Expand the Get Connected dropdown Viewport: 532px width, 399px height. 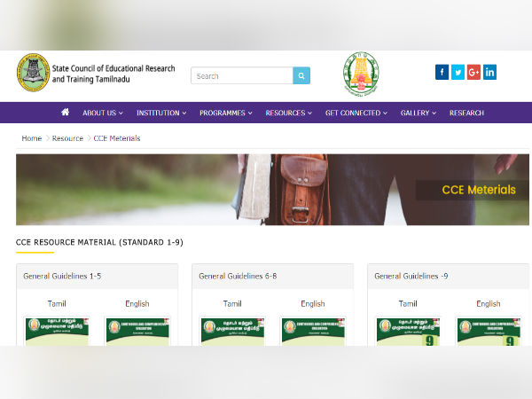[x=356, y=113]
